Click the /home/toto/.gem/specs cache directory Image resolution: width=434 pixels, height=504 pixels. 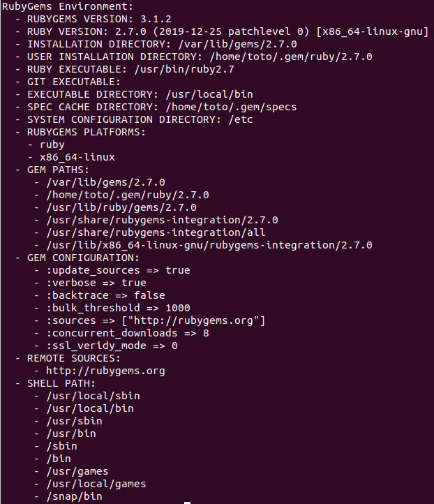pyautogui.click(x=231, y=107)
